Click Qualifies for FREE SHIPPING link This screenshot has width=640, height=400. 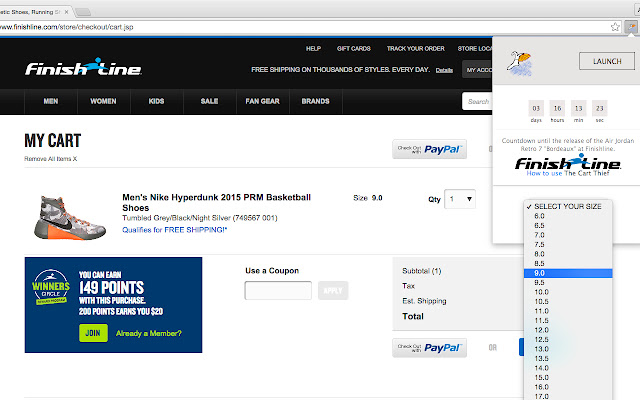coord(175,230)
